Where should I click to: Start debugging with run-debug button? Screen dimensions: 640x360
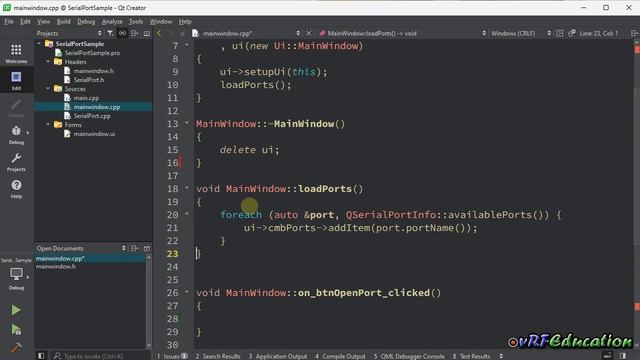click(16, 329)
